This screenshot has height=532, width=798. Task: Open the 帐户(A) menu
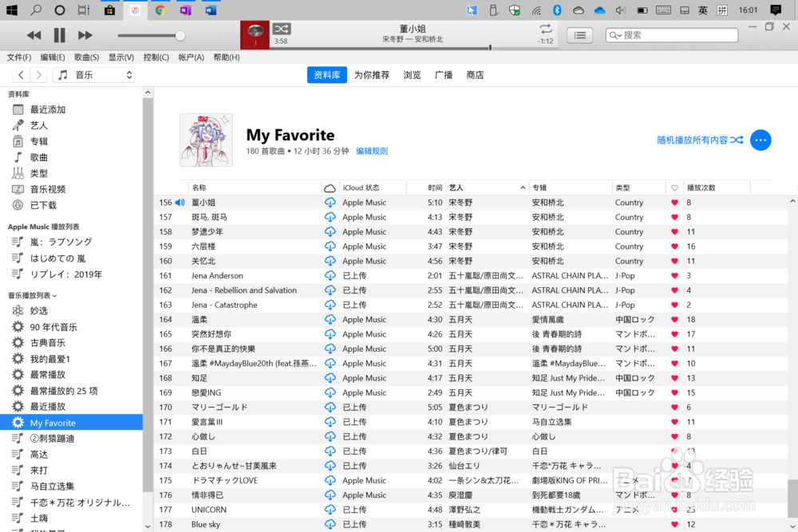(x=191, y=57)
